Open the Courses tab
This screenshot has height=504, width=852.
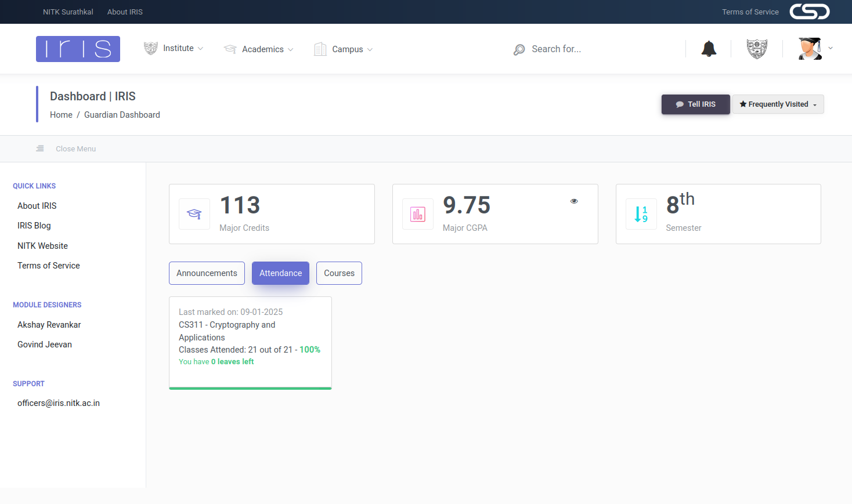coord(339,273)
